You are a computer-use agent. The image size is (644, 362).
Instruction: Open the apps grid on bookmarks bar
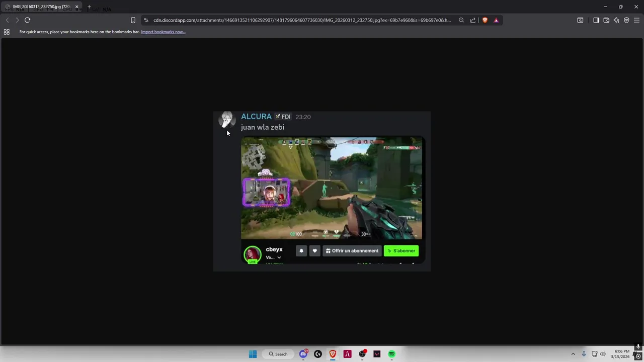point(7,32)
